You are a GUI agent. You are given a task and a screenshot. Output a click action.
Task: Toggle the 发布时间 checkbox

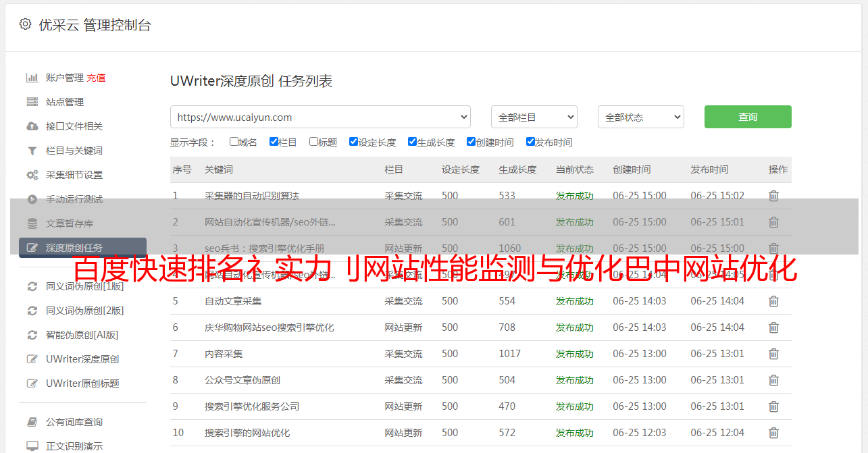pos(530,142)
